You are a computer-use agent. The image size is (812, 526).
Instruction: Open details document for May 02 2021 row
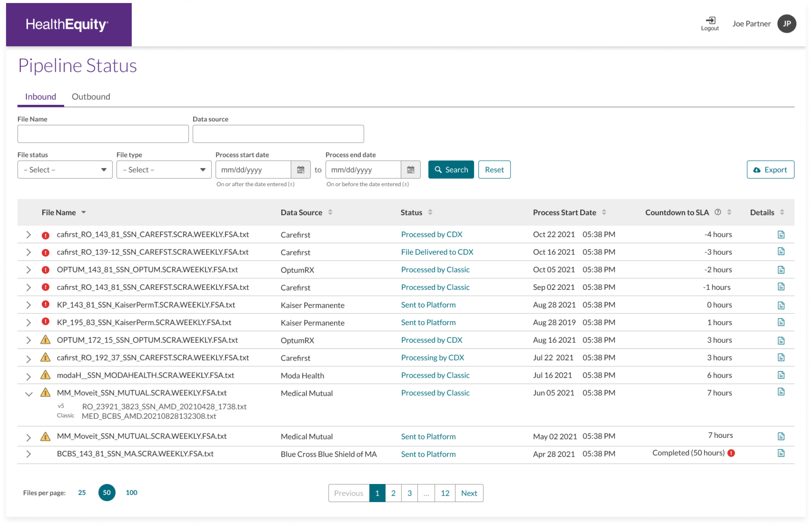tap(781, 436)
